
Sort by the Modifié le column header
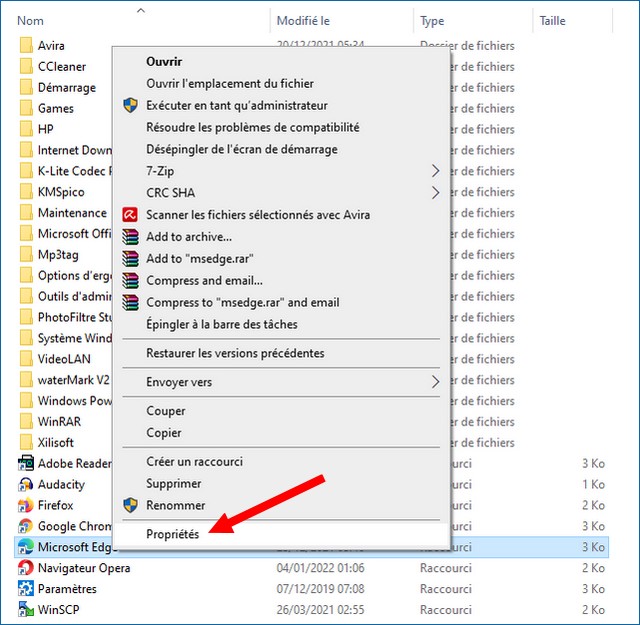pos(303,21)
